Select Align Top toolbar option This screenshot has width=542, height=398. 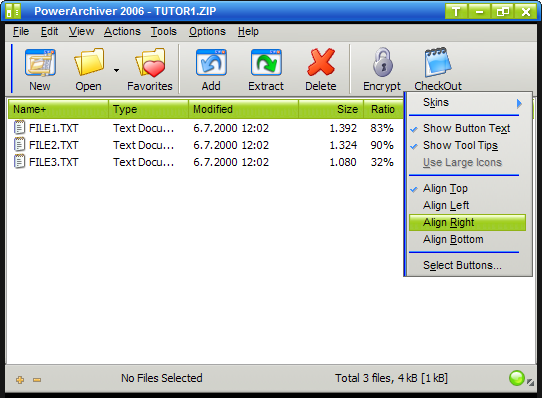[467, 188]
